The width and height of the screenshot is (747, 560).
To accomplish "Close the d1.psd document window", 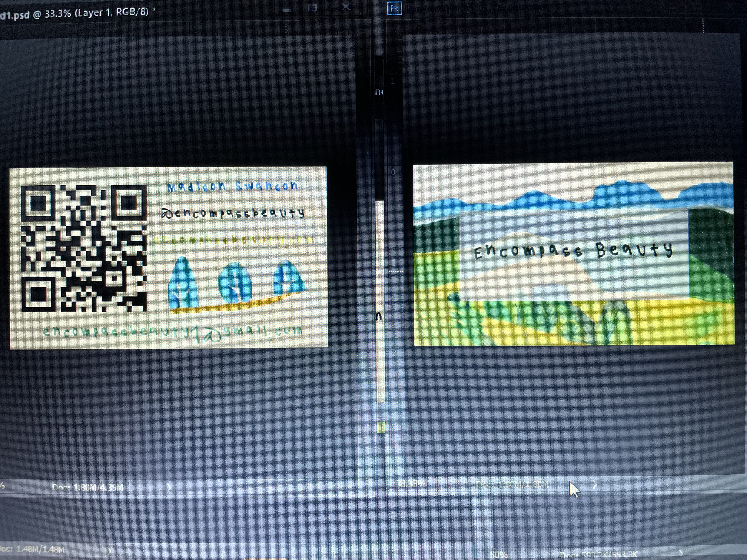I will [346, 7].
